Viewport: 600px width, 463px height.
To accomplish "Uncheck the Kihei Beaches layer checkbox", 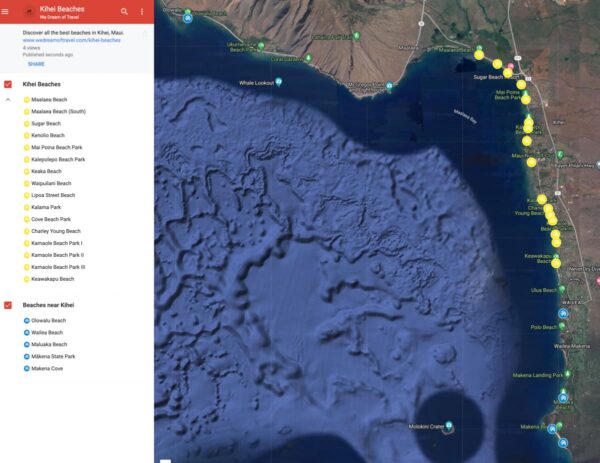I will click(8, 84).
